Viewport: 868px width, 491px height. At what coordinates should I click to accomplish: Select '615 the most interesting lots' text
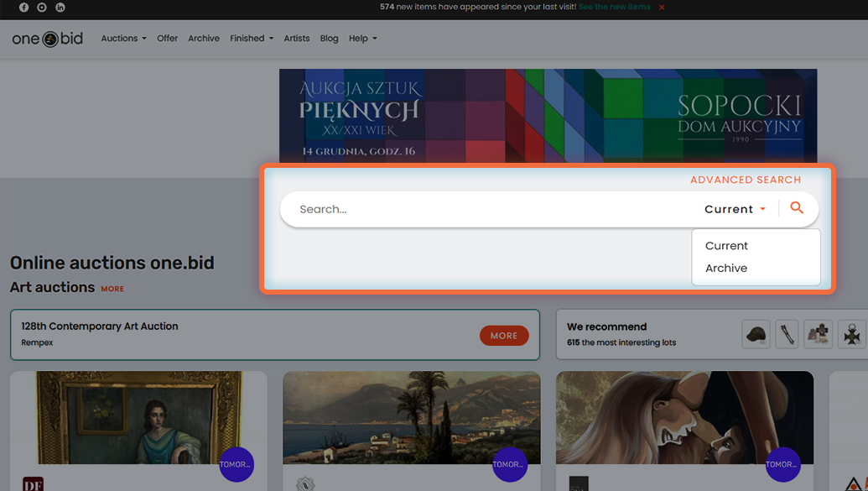(x=621, y=342)
